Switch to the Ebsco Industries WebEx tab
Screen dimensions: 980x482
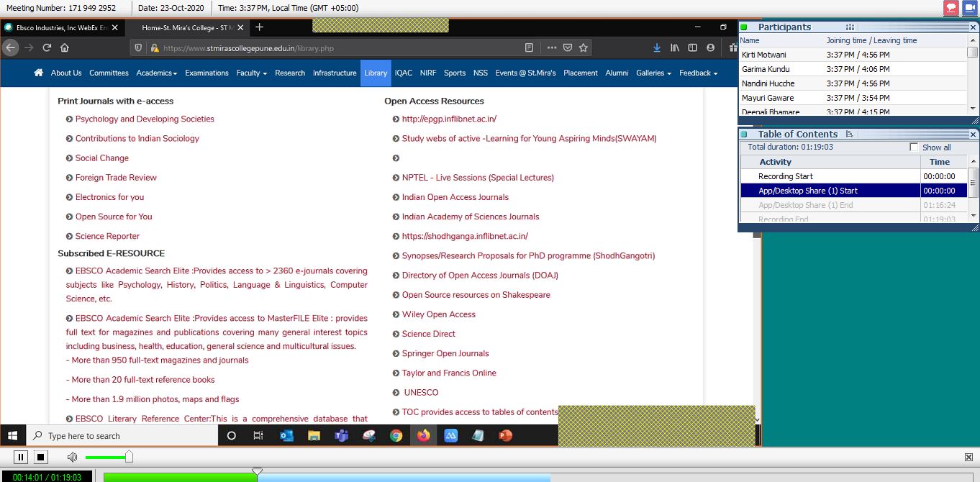(58, 27)
